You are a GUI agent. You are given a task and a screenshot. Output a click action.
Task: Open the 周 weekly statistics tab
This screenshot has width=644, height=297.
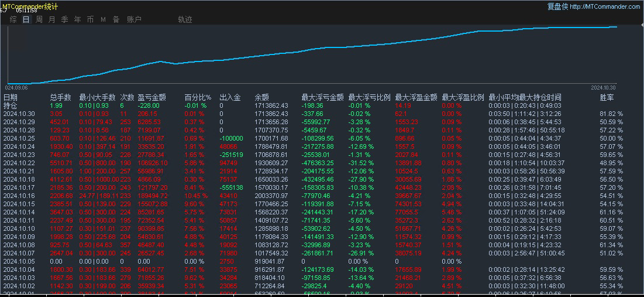point(39,19)
